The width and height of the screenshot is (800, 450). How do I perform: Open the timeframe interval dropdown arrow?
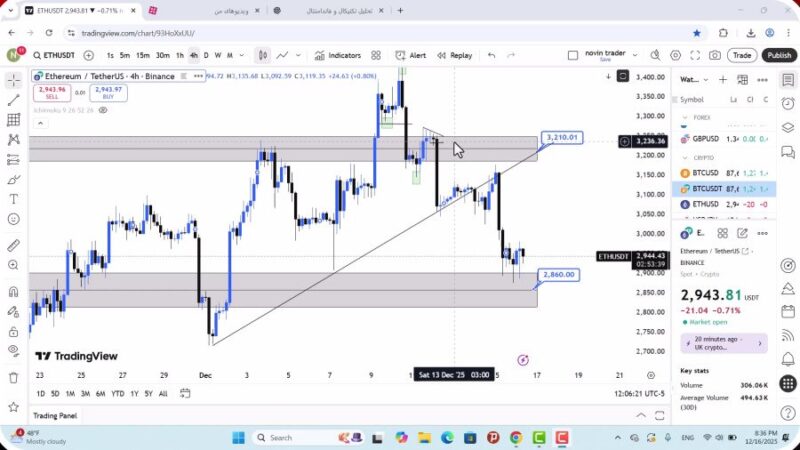pos(243,56)
